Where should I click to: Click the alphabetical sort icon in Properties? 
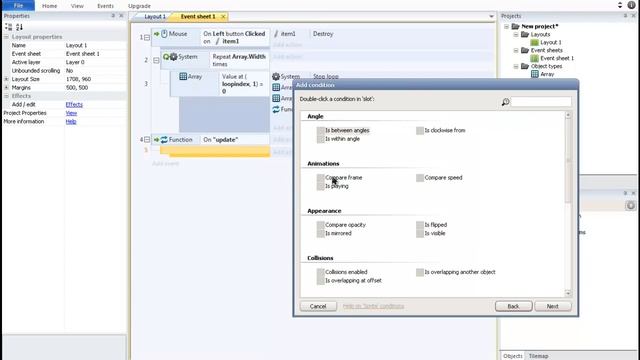(19, 27)
